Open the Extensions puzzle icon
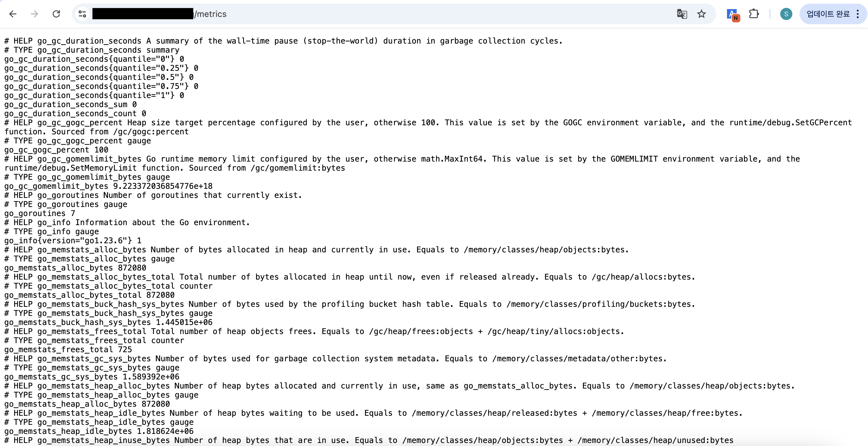 pyautogui.click(x=754, y=14)
